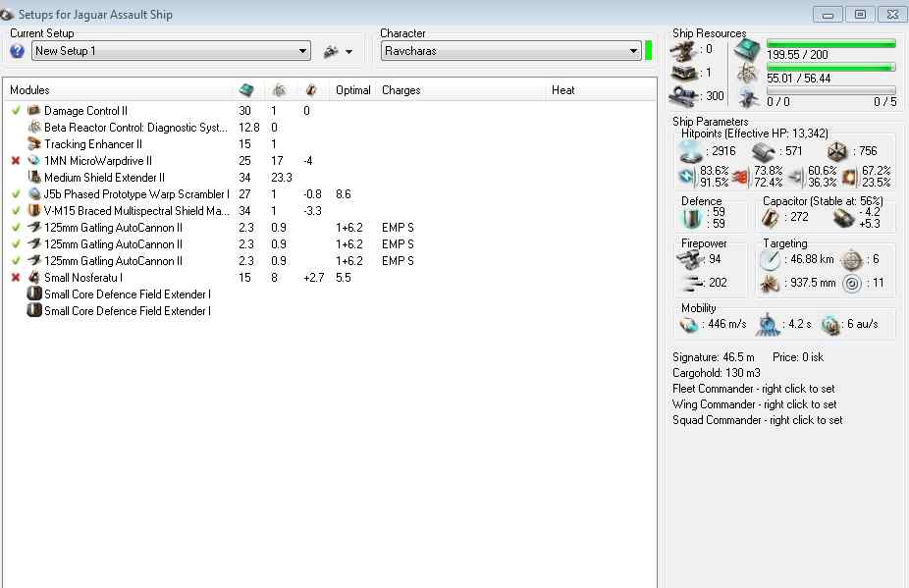Click the powergrid resource icon
909x588 pixels.
pos(748,73)
